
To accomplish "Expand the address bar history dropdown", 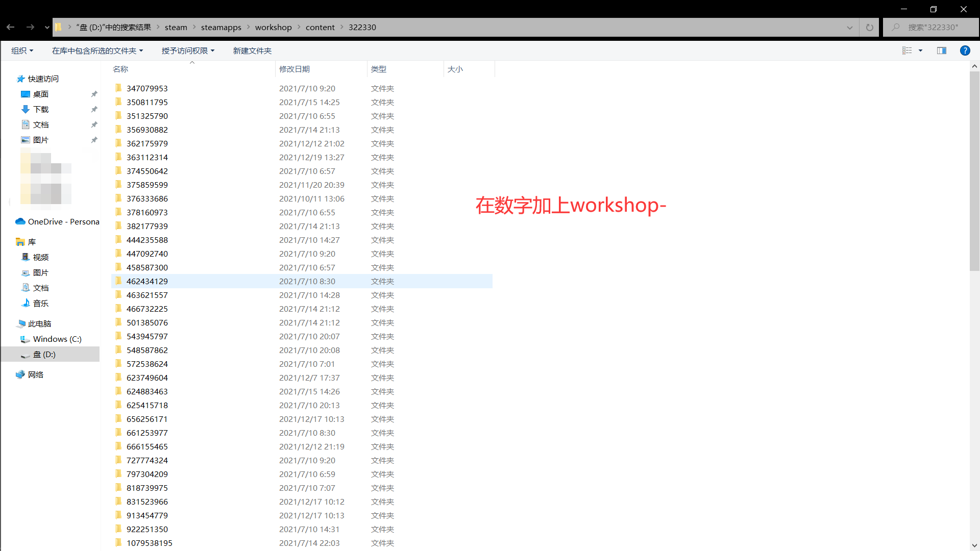I will point(850,28).
